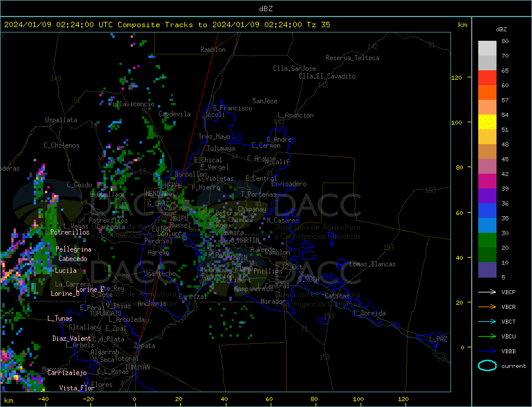Click the 'L_Dormida' map label

(369, 313)
